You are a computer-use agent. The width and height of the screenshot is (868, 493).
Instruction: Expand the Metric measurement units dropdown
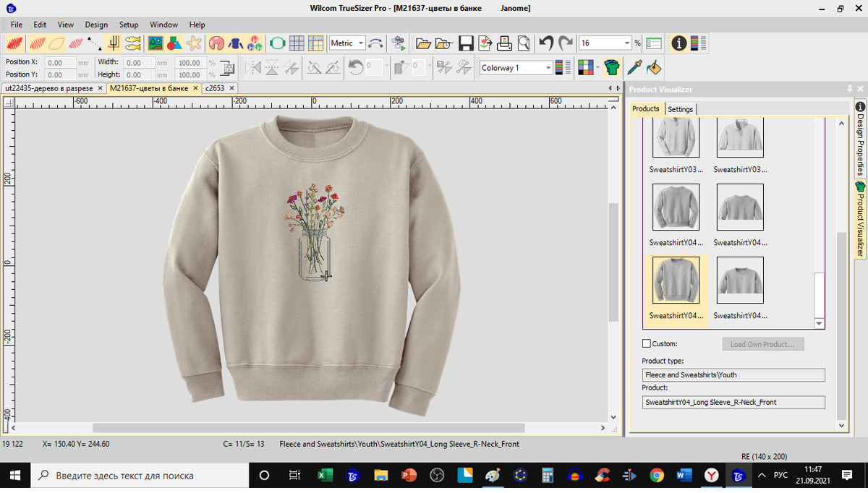pyautogui.click(x=360, y=43)
